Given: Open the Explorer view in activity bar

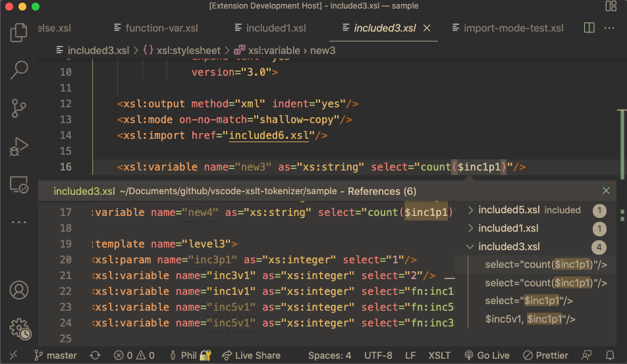Looking at the screenshot, I should click(19, 32).
